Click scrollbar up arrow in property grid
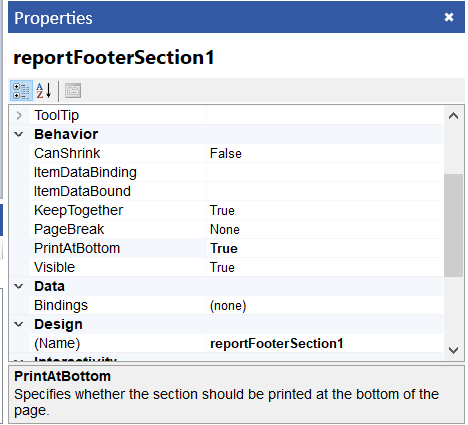The height and width of the screenshot is (425, 468). coord(453,116)
